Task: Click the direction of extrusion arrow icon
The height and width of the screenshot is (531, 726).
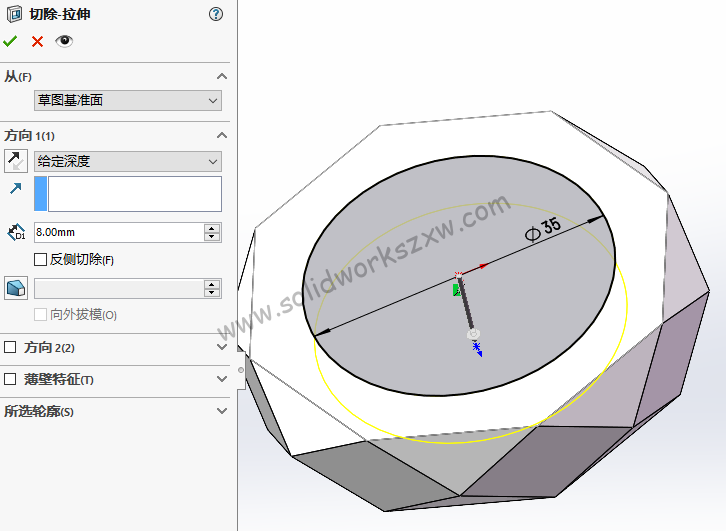Action: tap(16, 188)
